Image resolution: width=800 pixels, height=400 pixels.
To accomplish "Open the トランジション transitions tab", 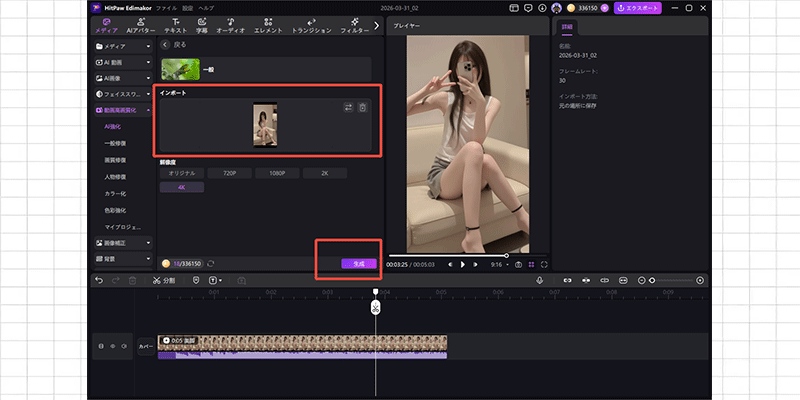I will [x=311, y=26].
